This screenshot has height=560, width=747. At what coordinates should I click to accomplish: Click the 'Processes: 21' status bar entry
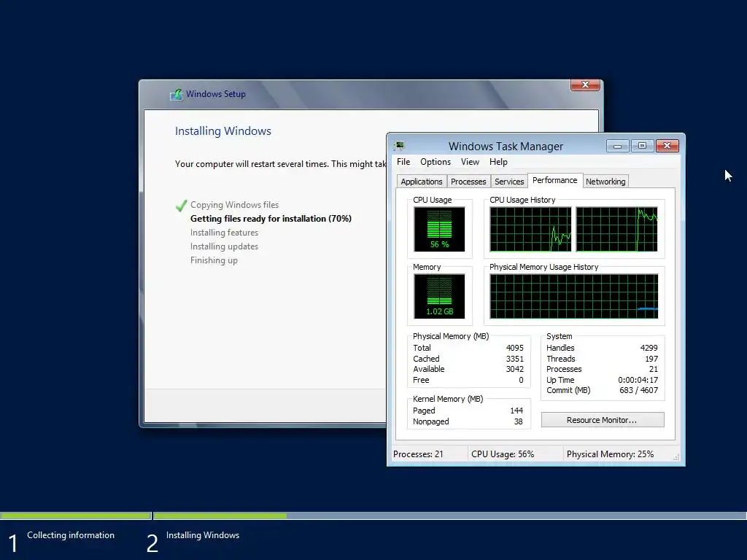click(x=418, y=454)
